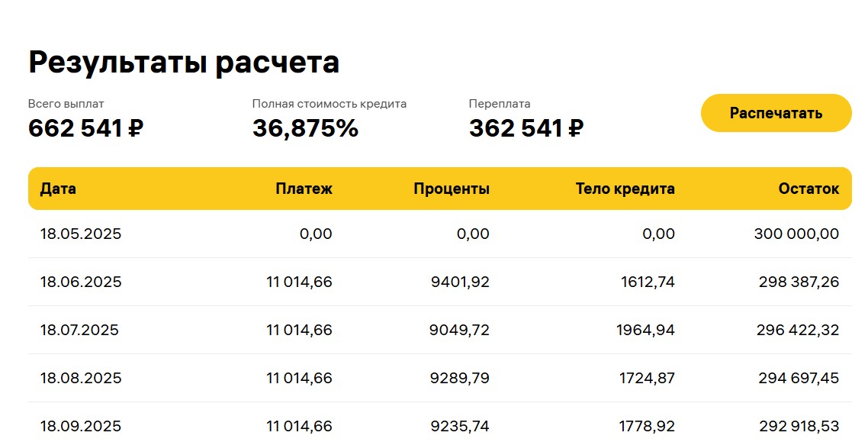The width and height of the screenshot is (868, 442).
Task: Select the 18.08.2025 date cell
Action: [x=81, y=379]
